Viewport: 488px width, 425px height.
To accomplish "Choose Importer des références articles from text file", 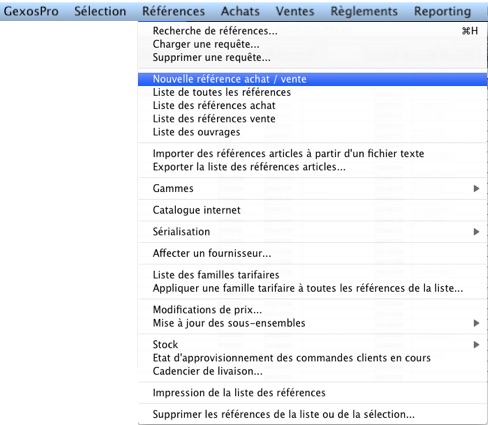I will (312, 154).
